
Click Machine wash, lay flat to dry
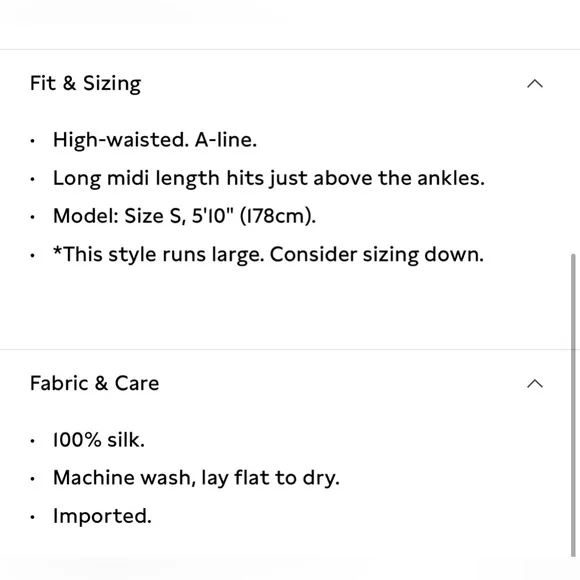(x=196, y=478)
